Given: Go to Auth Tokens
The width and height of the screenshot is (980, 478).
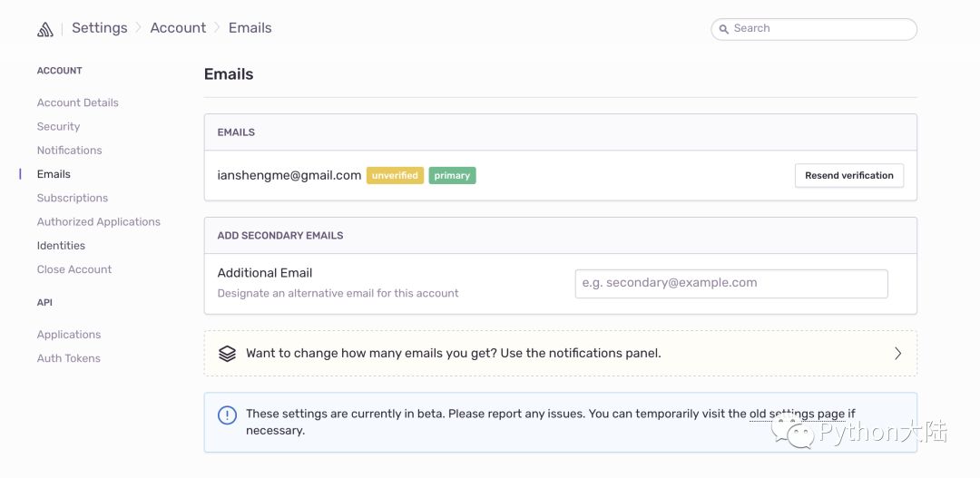Looking at the screenshot, I should (69, 358).
